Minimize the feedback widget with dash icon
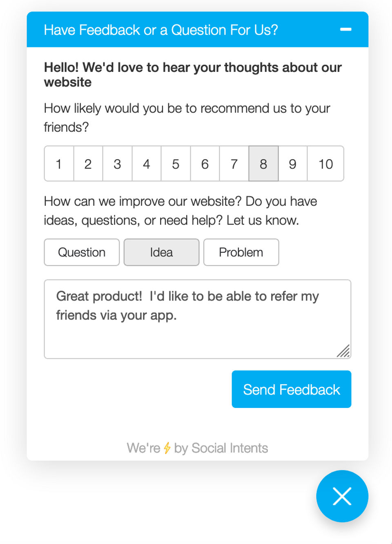Image resolution: width=392 pixels, height=544 pixels. [345, 29]
